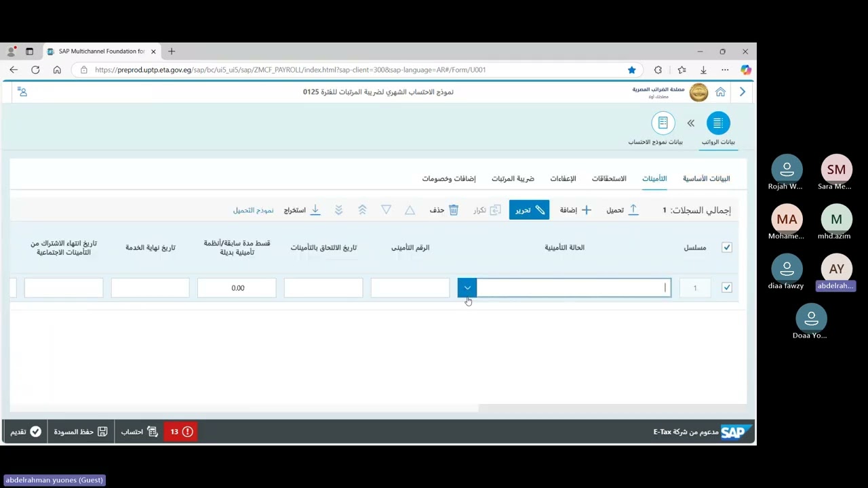
Task: Select participant SM Sara avatar
Action: tap(836, 169)
